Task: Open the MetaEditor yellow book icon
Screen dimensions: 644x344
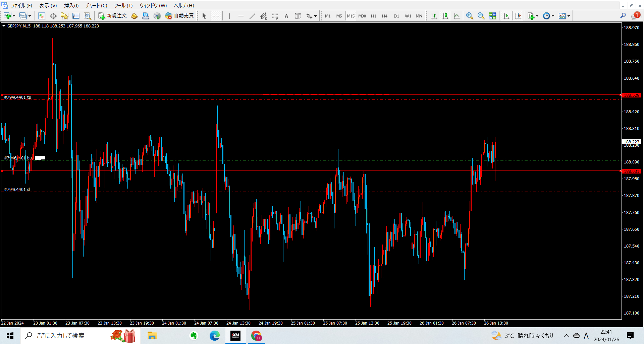Action: click(134, 16)
